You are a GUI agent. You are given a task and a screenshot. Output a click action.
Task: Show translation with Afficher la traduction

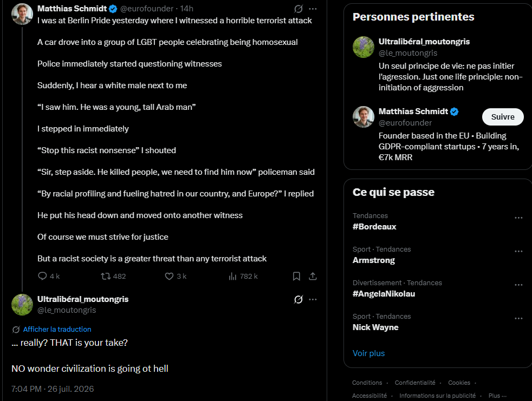pyautogui.click(x=57, y=329)
